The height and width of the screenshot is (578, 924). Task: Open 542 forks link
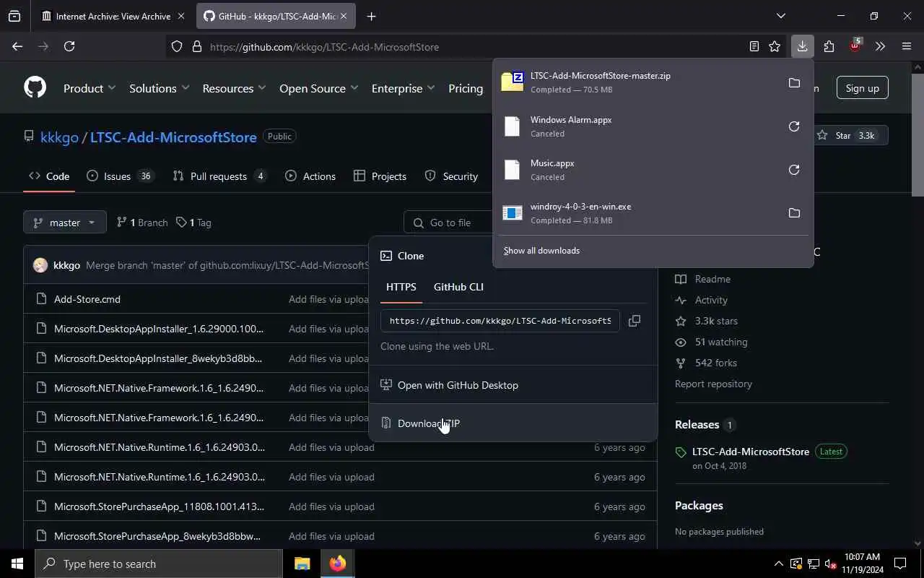click(715, 363)
